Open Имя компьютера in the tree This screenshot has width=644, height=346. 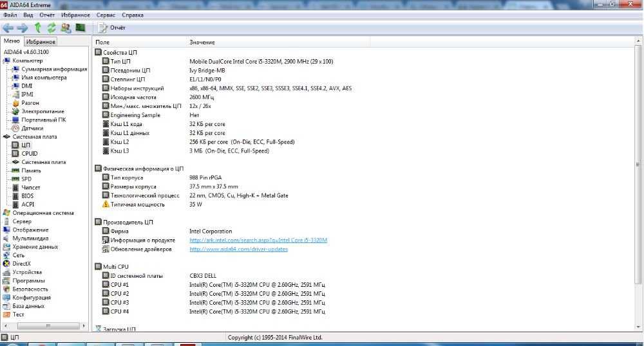(x=44, y=77)
